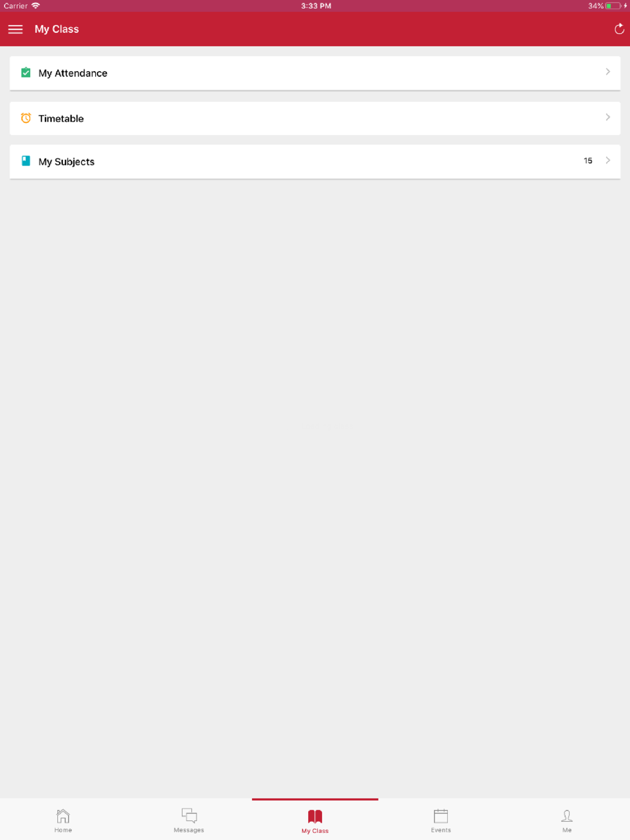
Task: Expand My Attendance chevron arrow
Action: 608,72
